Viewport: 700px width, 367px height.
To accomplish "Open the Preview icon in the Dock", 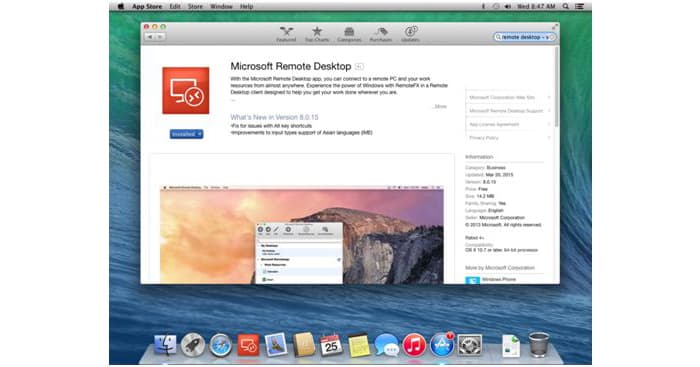I will pyautogui.click(x=276, y=346).
